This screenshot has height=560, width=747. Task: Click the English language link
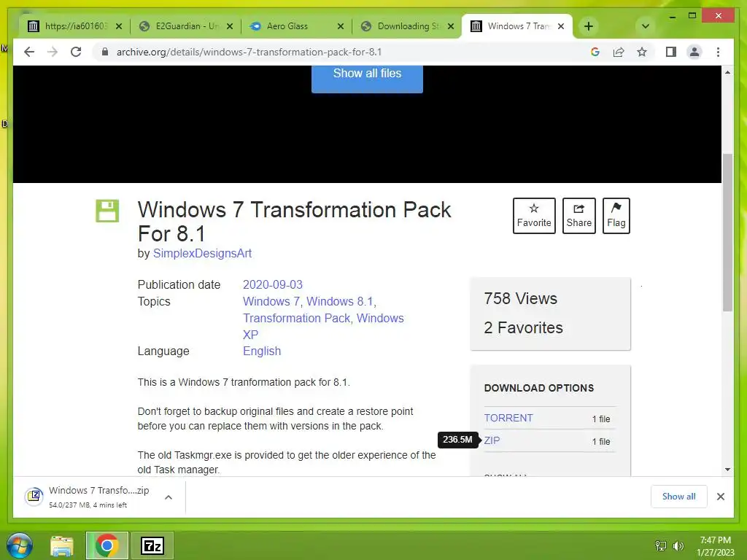262,351
